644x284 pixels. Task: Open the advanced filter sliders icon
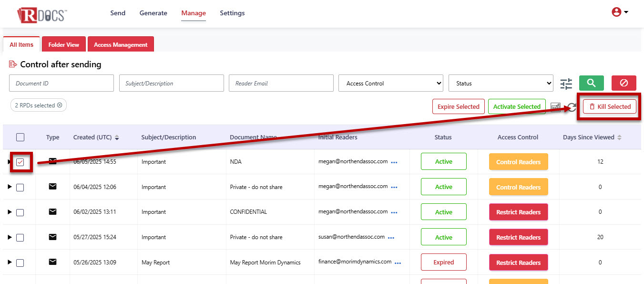[566, 84]
